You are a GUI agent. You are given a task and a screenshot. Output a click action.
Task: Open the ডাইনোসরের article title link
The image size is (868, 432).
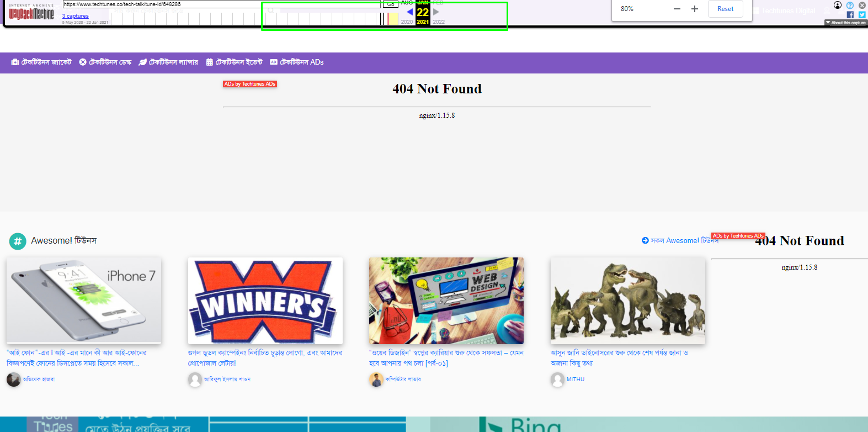point(619,358)
